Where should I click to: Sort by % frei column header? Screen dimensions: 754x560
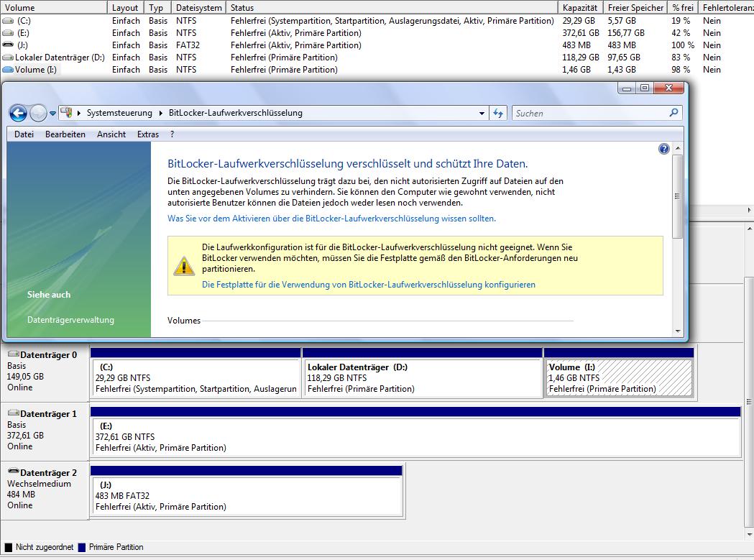click(x=683, y=8)
